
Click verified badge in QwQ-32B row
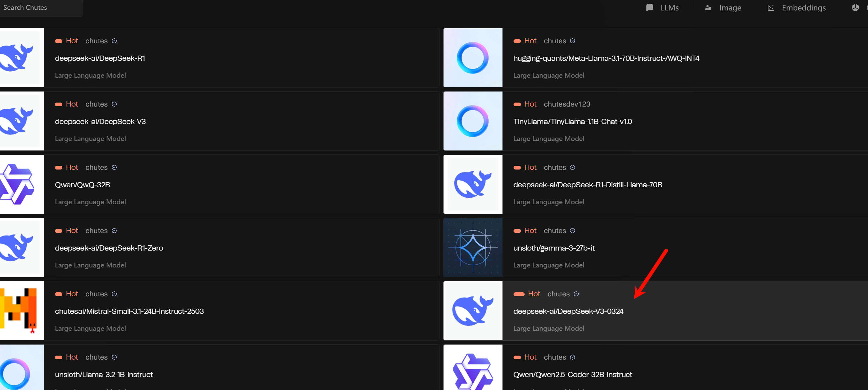click(x=114, y=167)
